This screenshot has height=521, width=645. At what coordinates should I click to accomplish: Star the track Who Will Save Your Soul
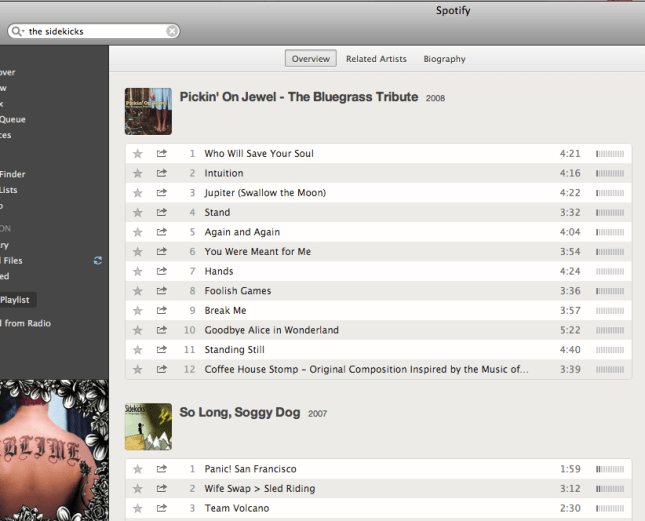[x=137, y=154]
